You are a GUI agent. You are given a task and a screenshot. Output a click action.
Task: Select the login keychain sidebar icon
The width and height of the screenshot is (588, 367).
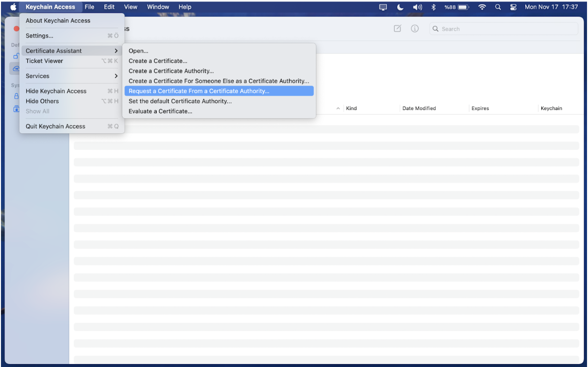[x=16, y=56]
